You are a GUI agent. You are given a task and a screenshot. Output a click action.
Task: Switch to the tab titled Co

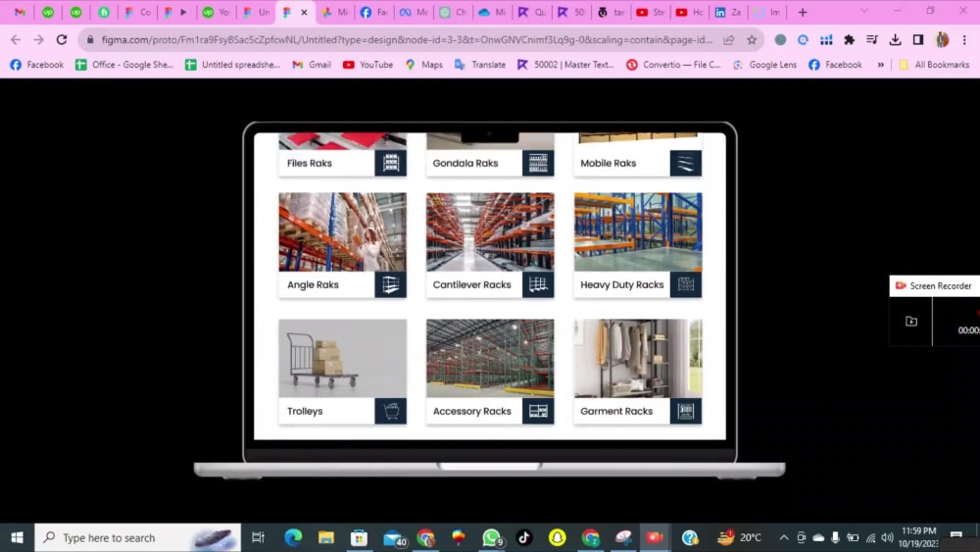(x=137, y=12)
